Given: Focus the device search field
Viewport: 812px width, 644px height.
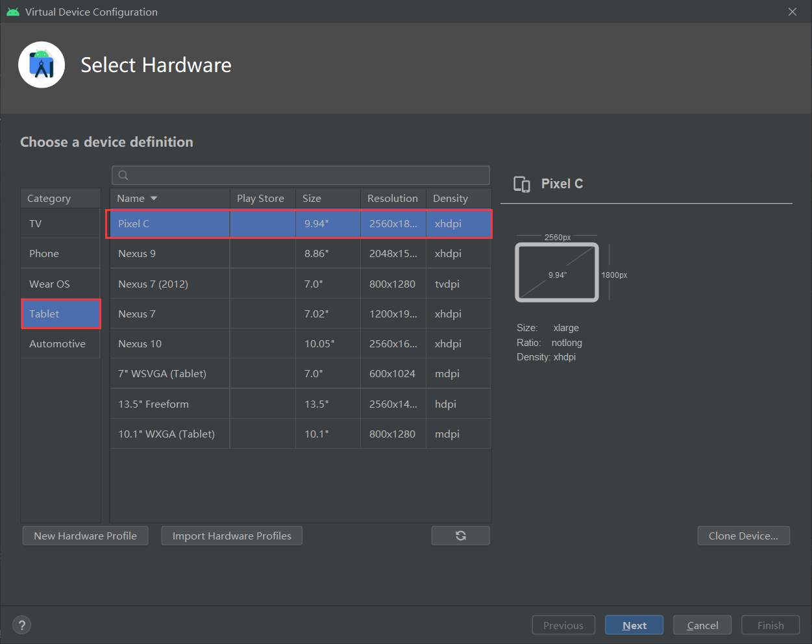Looking at the screenshot, I should click(301, 175).
